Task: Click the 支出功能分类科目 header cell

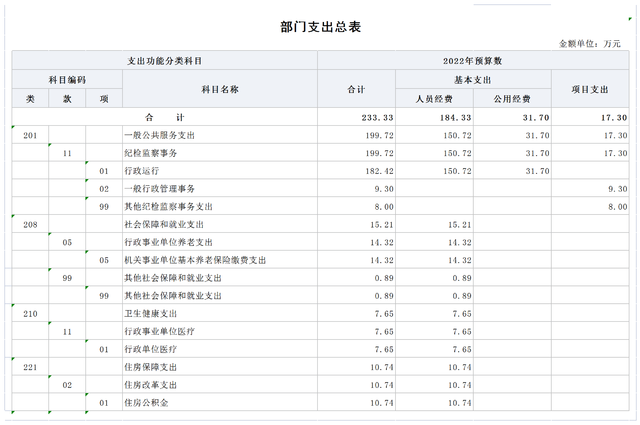Action: pos(164,61)
